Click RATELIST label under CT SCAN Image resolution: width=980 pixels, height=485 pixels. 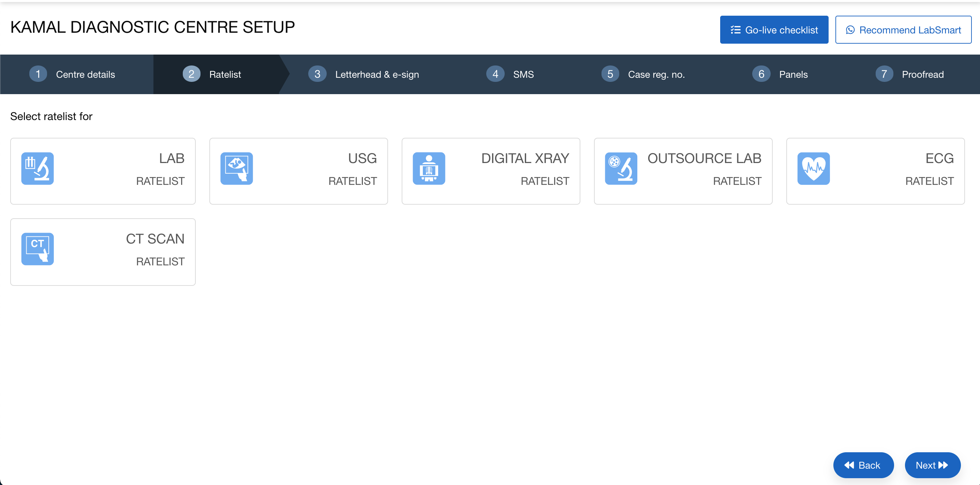click(160, 262)
